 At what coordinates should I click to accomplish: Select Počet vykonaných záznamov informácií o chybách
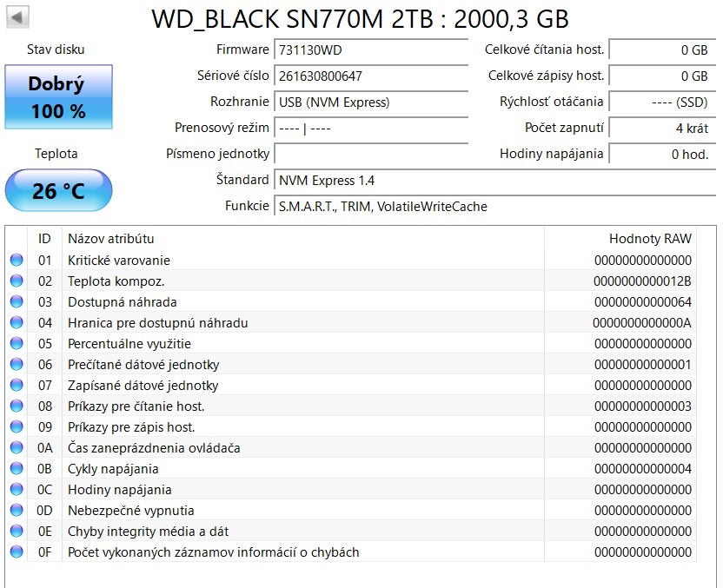214,552
